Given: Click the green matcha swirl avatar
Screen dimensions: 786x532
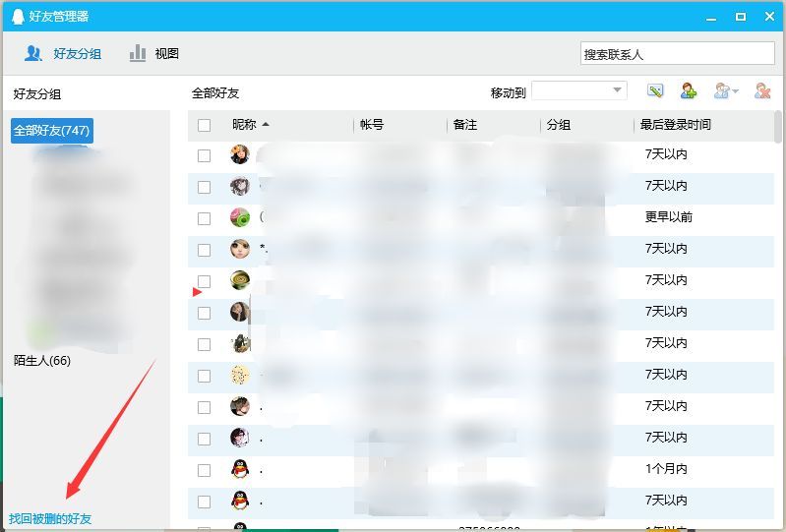Looking at the screenshot, I should click(x=240, y=280).
